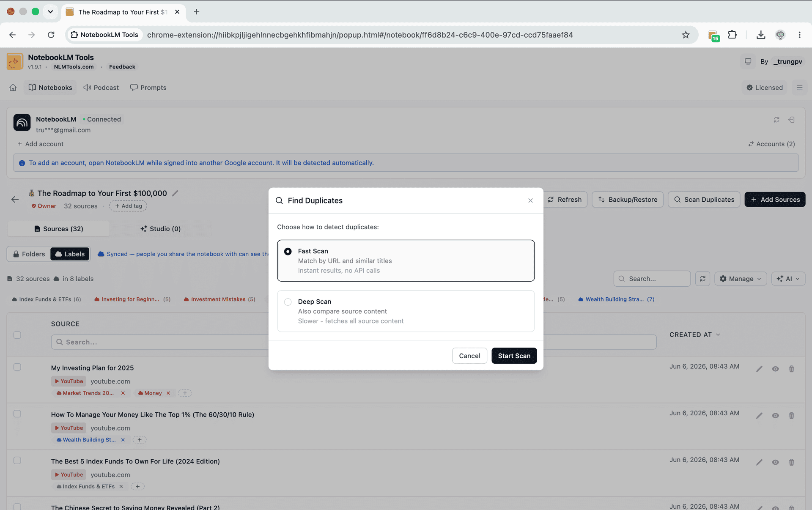Image resolution: width=812 pixels, height=510 pixels.
Task: Cancel the Find Duplicates dialog
Action: click(x=469, y=356)
